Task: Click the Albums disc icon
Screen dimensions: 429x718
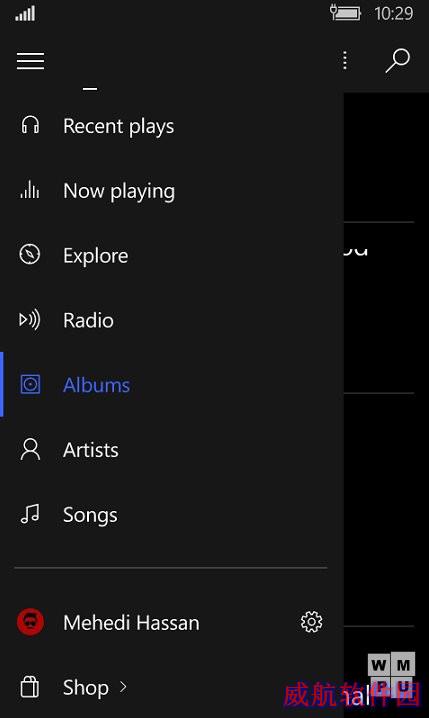Action: click(30, 384)
